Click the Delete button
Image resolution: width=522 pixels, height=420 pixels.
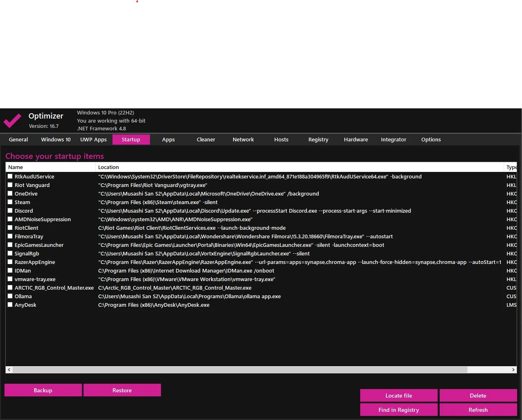478,396
